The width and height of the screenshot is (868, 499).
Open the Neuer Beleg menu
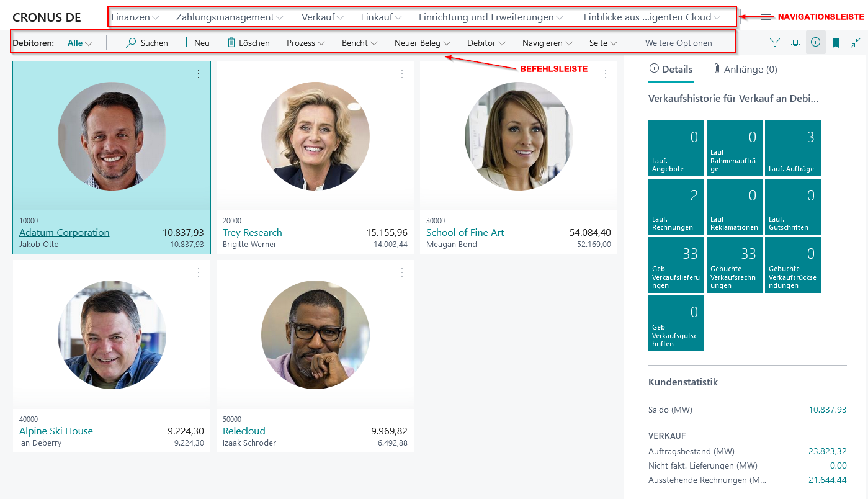pos(423,43)
